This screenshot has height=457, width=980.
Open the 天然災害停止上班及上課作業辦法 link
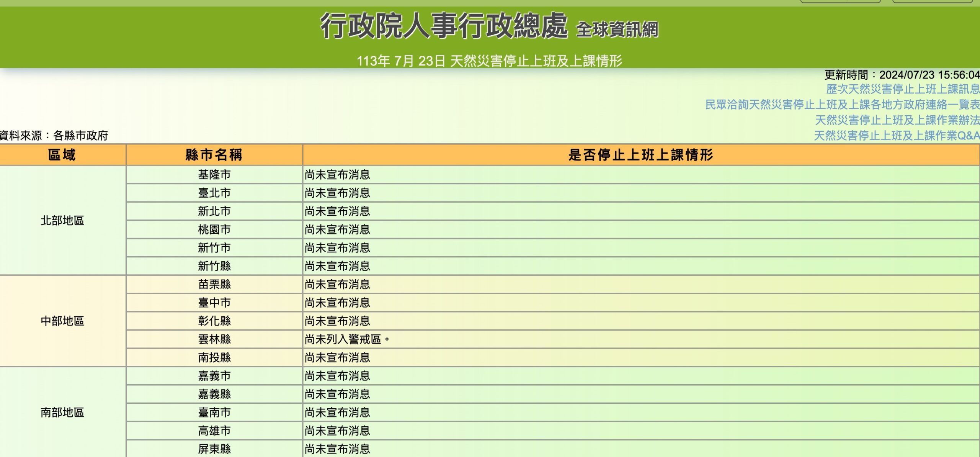[897, 120]
